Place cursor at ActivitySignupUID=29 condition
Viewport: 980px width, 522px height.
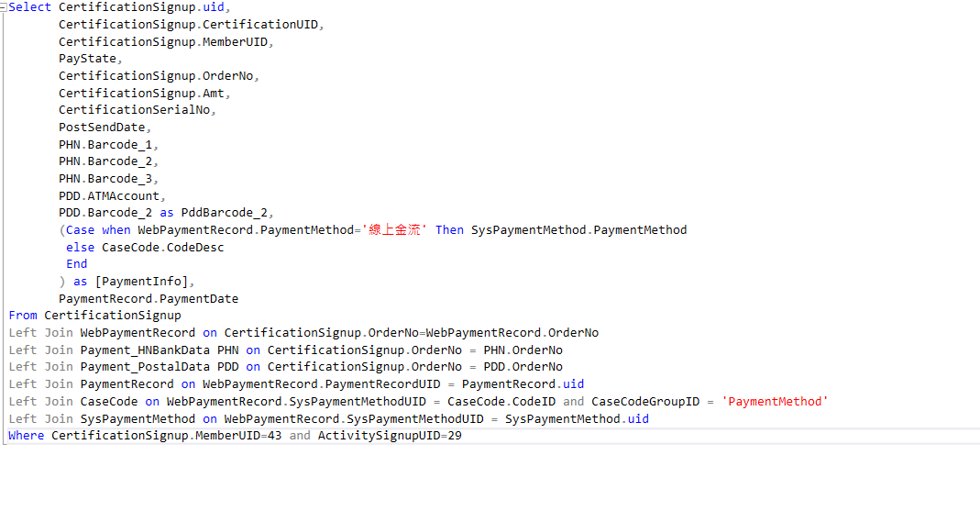pos(390,436)
